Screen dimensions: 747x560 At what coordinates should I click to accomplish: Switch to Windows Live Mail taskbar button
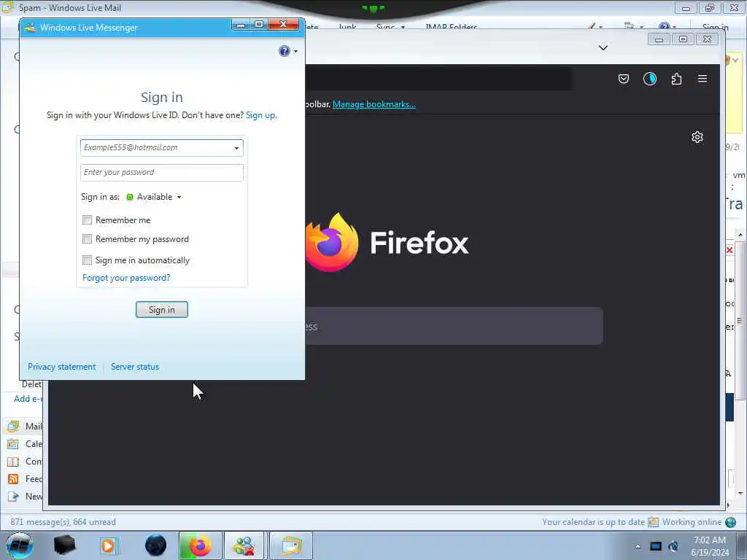[290, 545]
